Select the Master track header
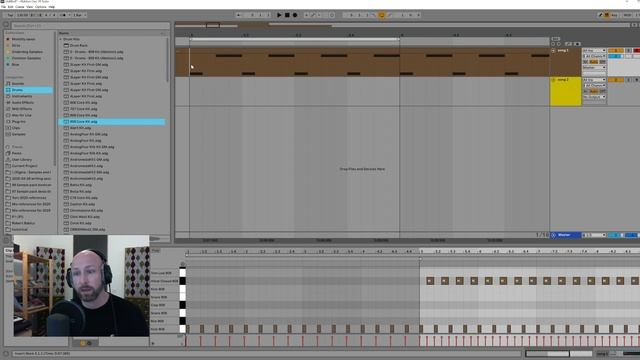The image size is (640, 360). pos(565,235)
